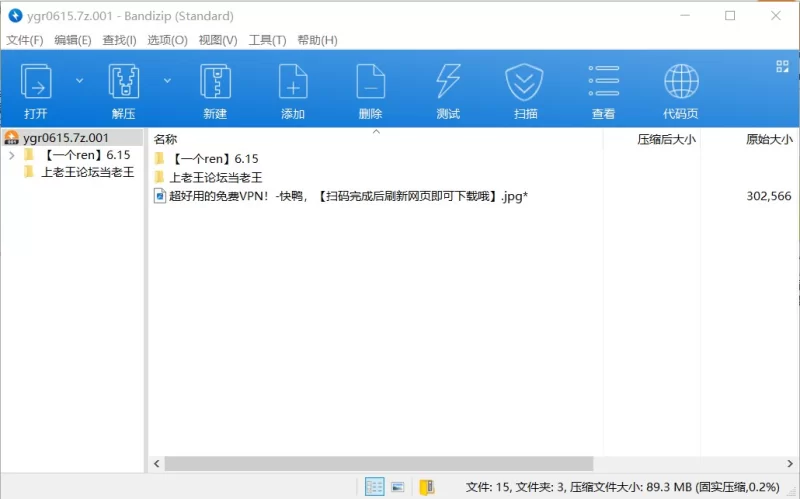The width and height of the screenshot is (800, 499).
Task: Click the Open (打开) toolbar icon
Action: click(x=36, y=82)
